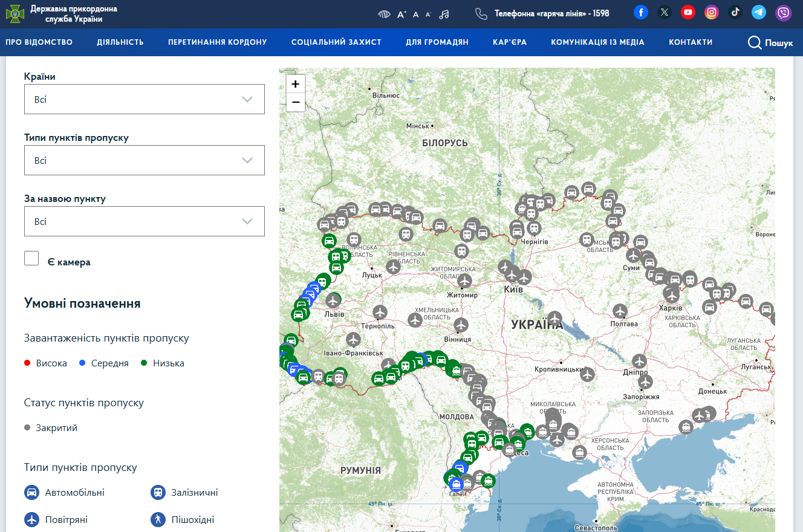Enable the 'Є камера' checkbox
This screenshot has height=532, width=803.
click(31, 258)
